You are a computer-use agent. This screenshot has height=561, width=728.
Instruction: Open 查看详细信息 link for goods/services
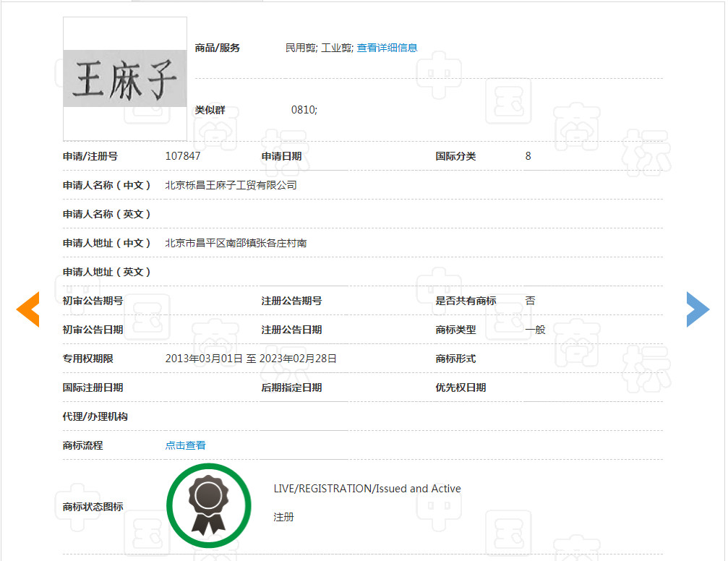(387, 48)
